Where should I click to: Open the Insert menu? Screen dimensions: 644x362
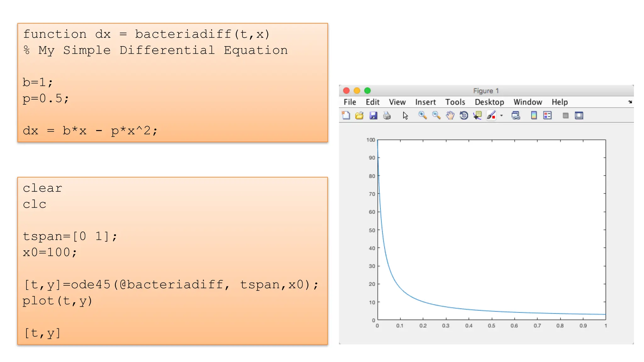coord(425,102)
